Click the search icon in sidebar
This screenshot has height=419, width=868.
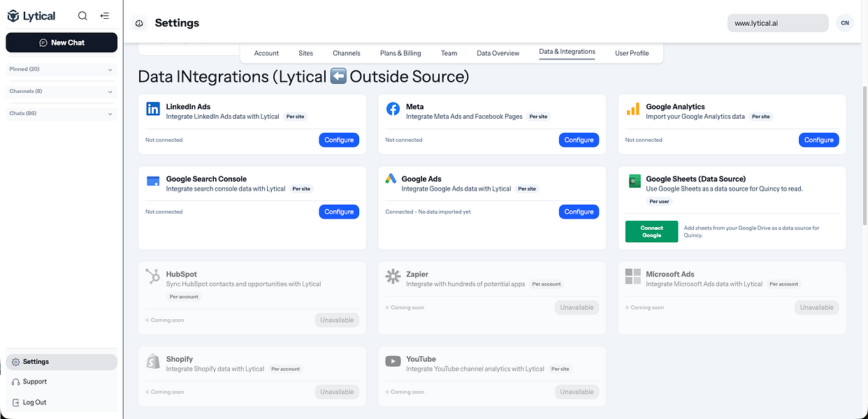point(82,16)
